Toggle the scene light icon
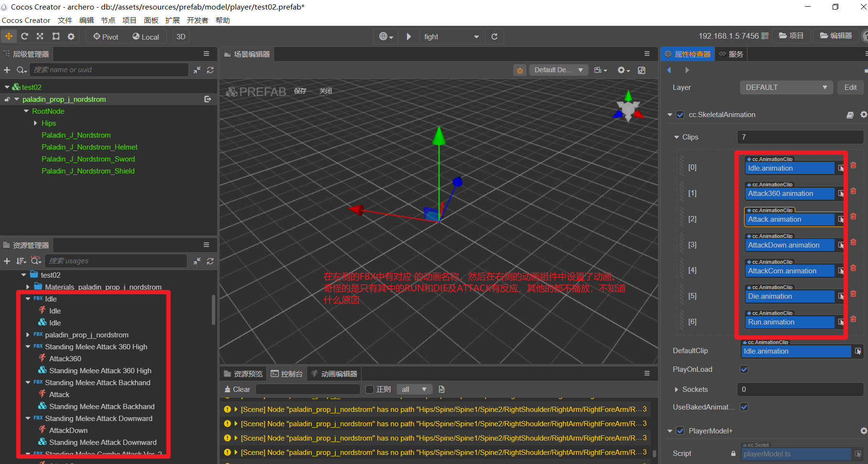 (x=519, y=70)
